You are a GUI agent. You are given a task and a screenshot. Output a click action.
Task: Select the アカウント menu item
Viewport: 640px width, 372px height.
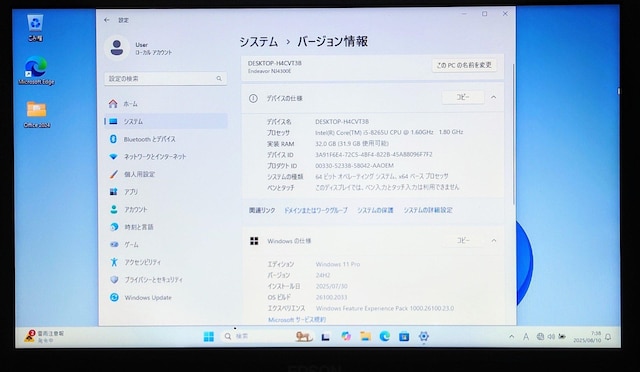(x=165, y=209)
